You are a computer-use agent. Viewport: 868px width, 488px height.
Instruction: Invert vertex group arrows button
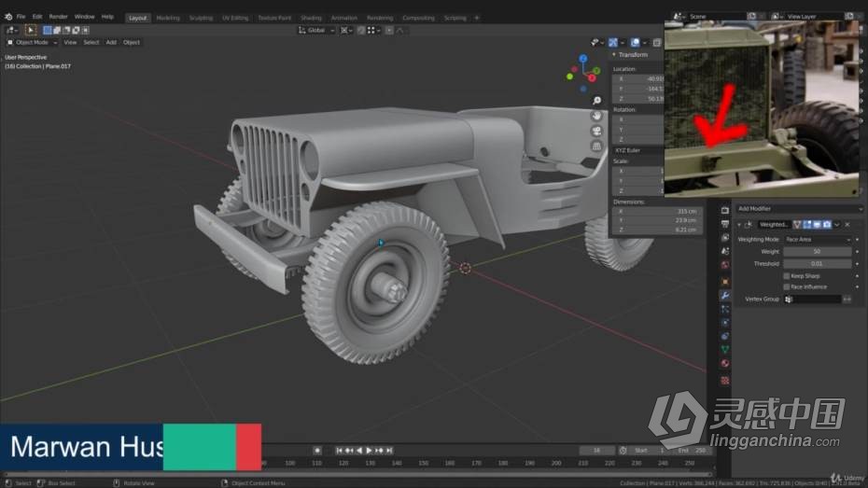(x=847, y=300)
